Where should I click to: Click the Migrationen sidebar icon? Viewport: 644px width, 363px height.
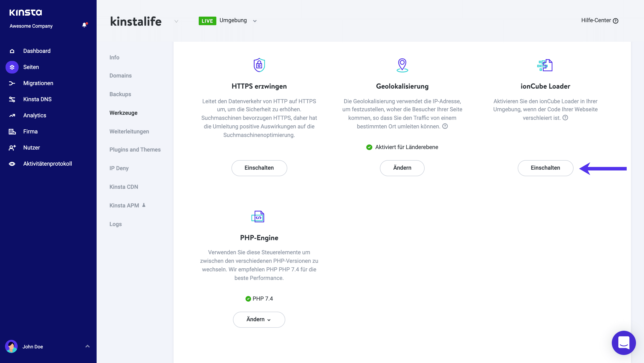(x=12, y=83)
